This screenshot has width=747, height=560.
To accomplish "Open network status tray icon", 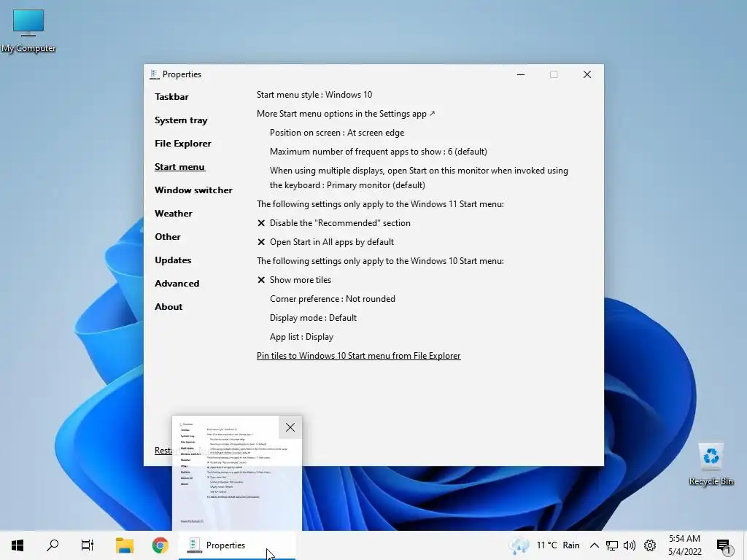I will point(612,545).
